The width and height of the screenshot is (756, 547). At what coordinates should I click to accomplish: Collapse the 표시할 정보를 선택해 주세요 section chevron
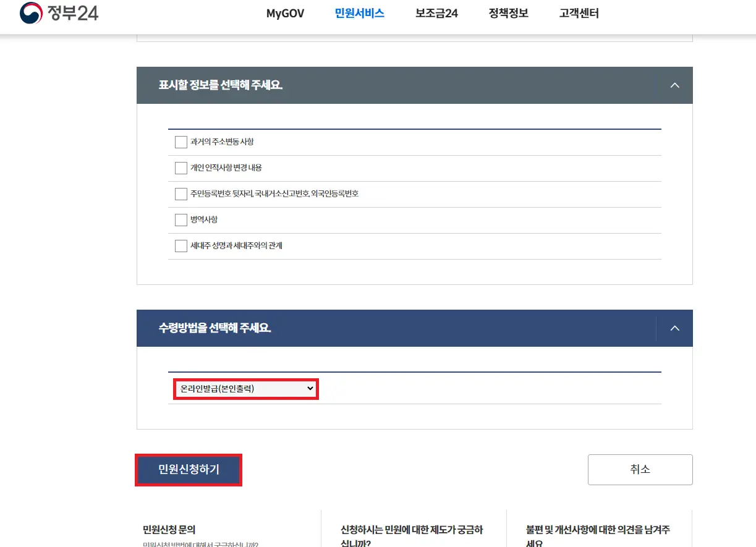pos(674,85)
